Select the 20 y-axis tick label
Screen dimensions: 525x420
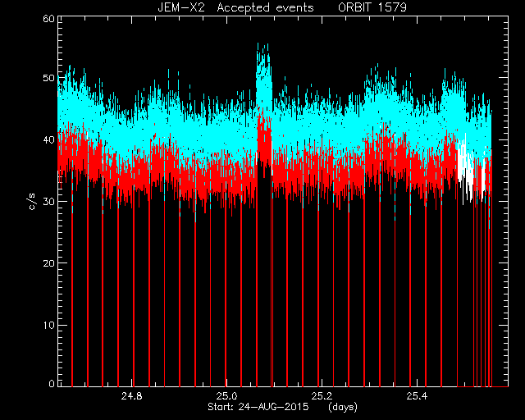(x=49, y=263)
